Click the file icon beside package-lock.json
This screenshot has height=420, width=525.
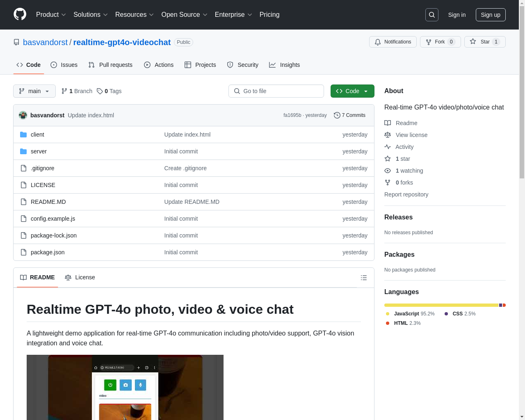(x=23, y=235)
